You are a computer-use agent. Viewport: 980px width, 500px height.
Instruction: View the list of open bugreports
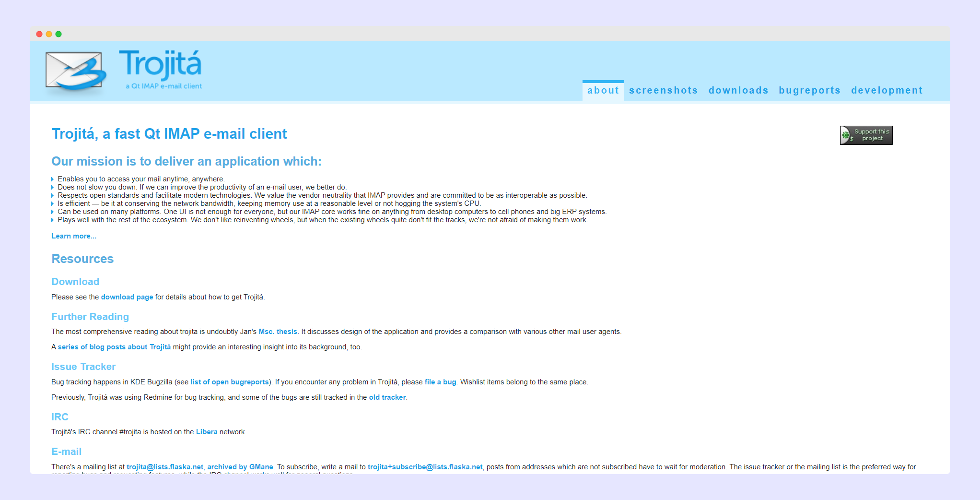pos(229,382)
